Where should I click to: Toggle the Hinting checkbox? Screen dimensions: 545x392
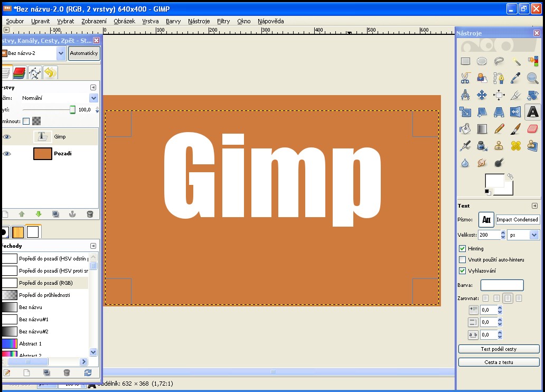pos(462,248)
